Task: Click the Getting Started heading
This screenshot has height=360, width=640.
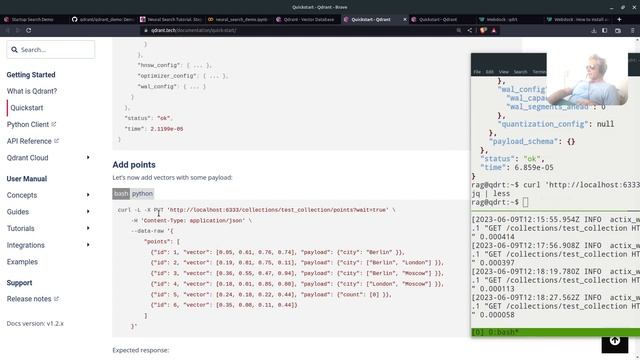Action: 31,75
